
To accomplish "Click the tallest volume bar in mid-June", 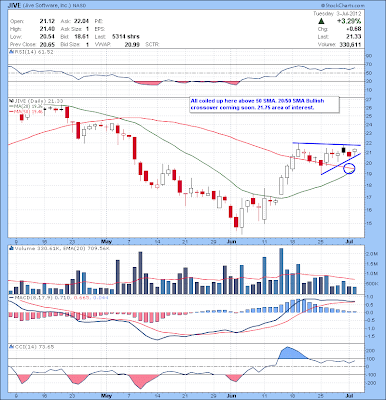I will click(x=281, y=271).
